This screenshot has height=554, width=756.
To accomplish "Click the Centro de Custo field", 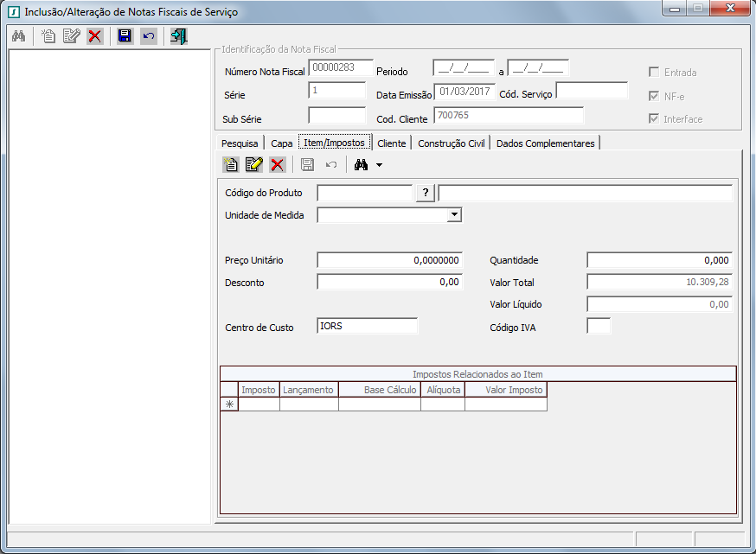I will (368, 326).
